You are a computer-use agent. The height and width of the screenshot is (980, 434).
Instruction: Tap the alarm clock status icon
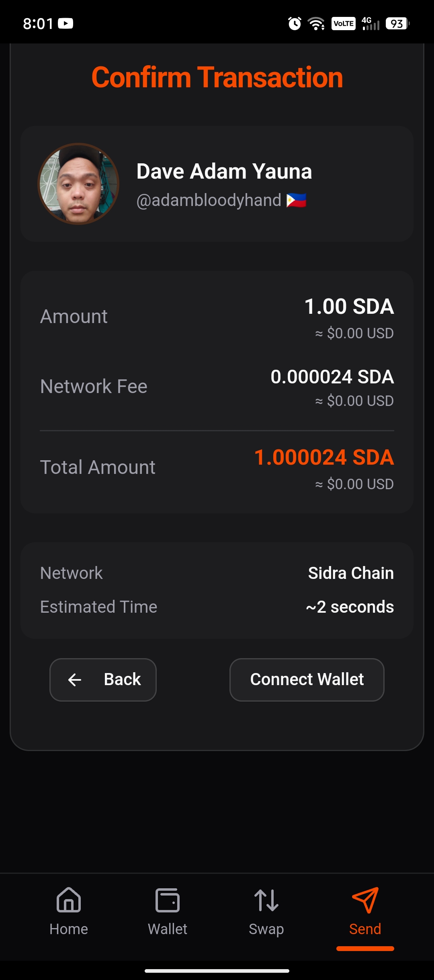pos(295,24)
